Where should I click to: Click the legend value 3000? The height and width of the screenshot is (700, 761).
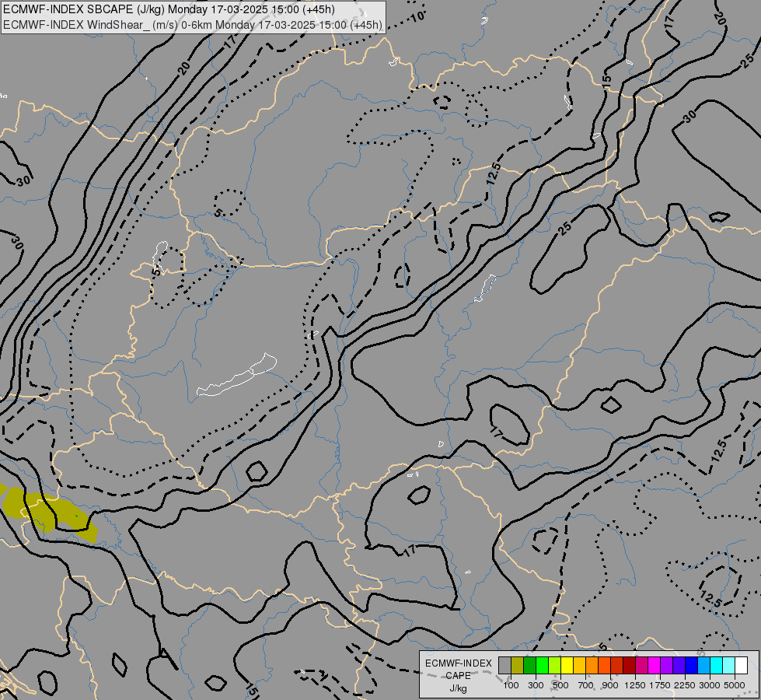point(710,685)
